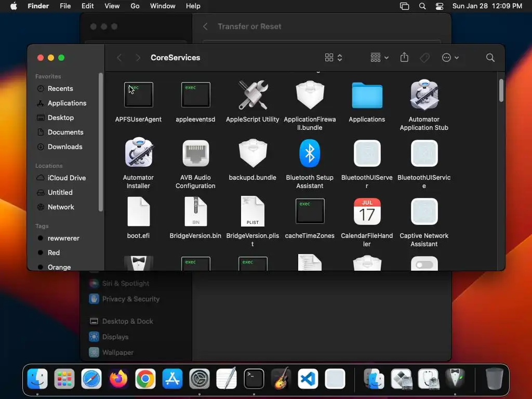Open the More actions ellipsis dropdown
Image resolution: width=532 pixels, height=399 pixels.
pos(450,58)
